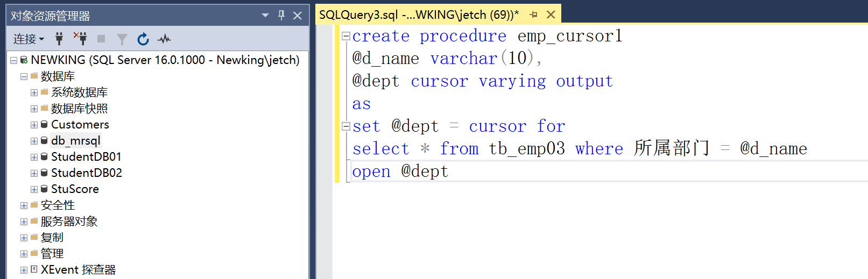Select the 管理 tree item
This screenshot has height=279, width=868.
pos(52,254)
